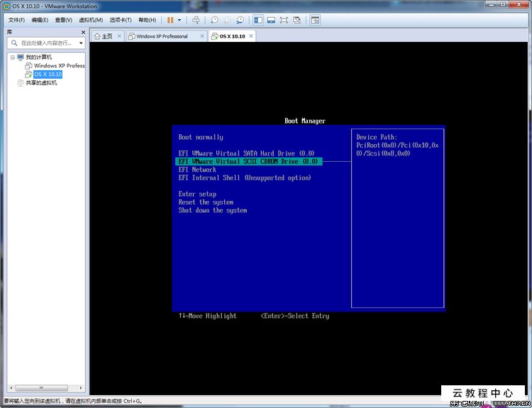
Task: Click the Boot Manager title text
Action: 305,121
